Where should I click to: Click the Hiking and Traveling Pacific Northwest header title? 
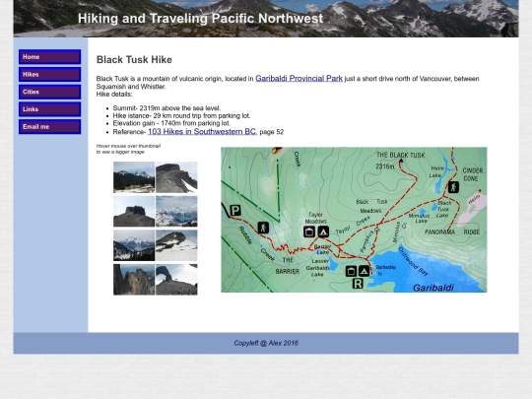[201, 19]
